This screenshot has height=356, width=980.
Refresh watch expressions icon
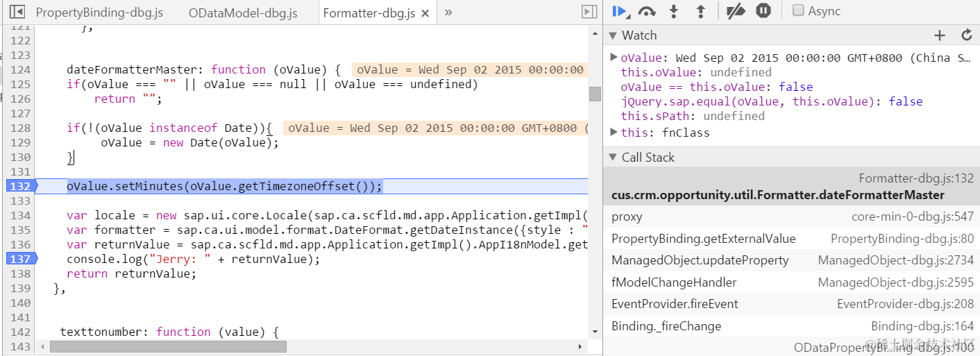966,35
